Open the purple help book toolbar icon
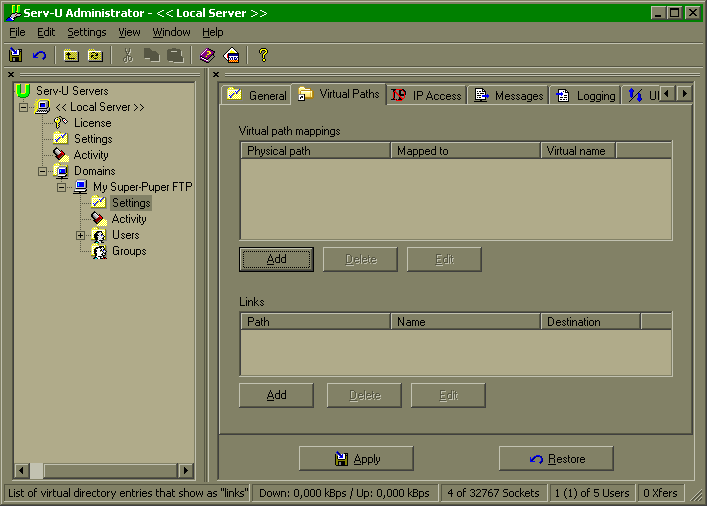The height and width of the screenshot is (506, 707). coord(207,55)
